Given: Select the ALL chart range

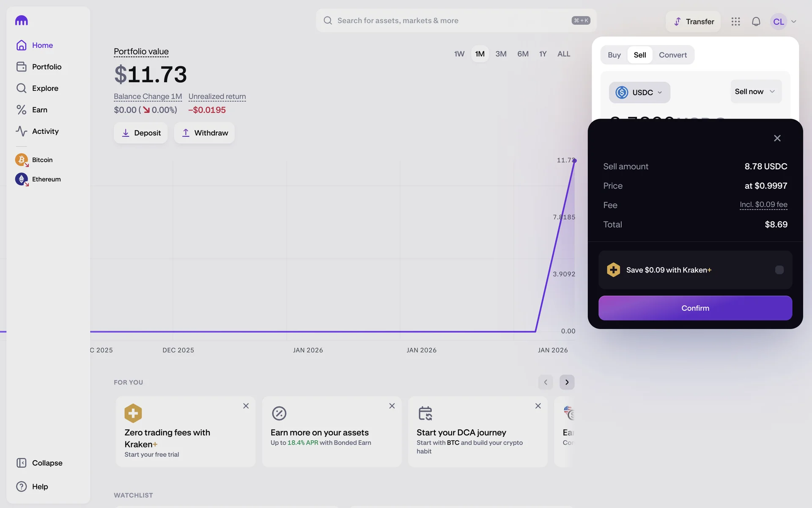Looking at the screenshot, I should click(563, 54).
